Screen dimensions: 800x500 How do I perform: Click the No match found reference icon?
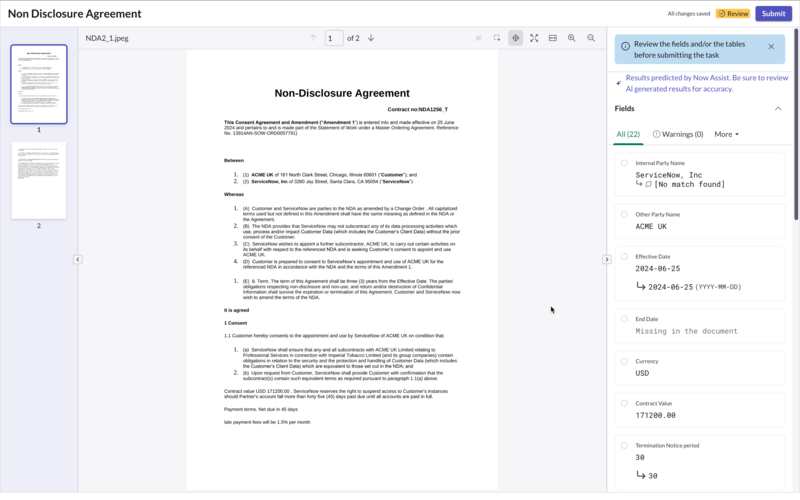(x=648, y=184)
